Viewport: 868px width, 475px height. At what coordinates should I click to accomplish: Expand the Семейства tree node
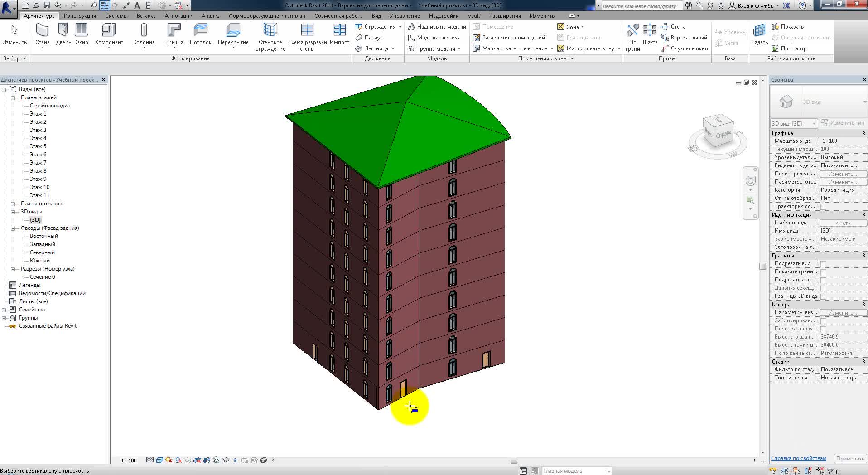pyautogui.click(x=4, y=310)
